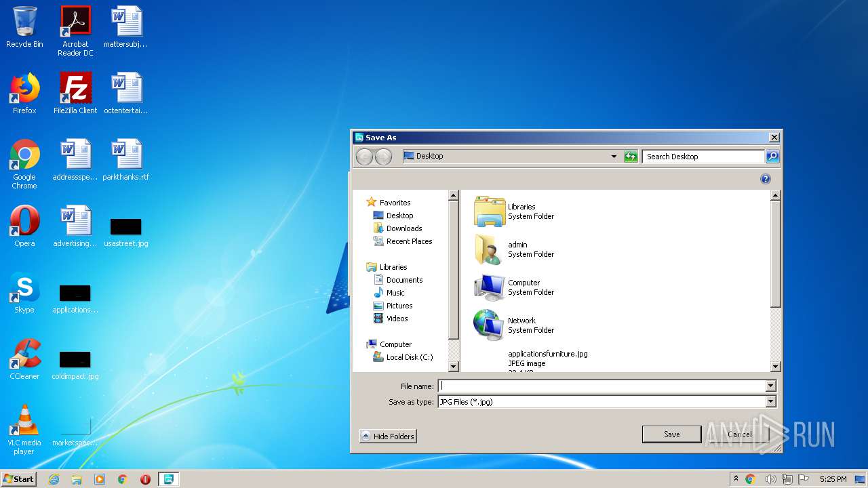Open Skype desktop shortcut
The image size is (868, 488).
24,293
